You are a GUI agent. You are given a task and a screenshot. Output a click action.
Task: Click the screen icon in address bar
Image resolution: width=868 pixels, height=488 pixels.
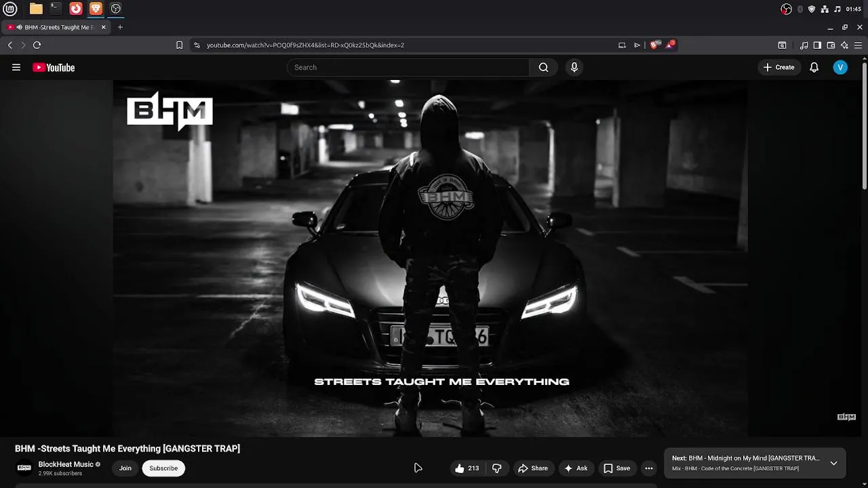click(622, 45)
